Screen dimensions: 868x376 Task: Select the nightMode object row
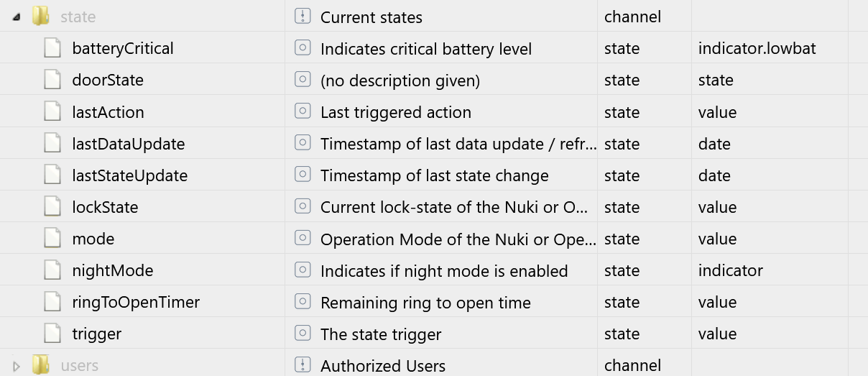(x=434, y=270)
